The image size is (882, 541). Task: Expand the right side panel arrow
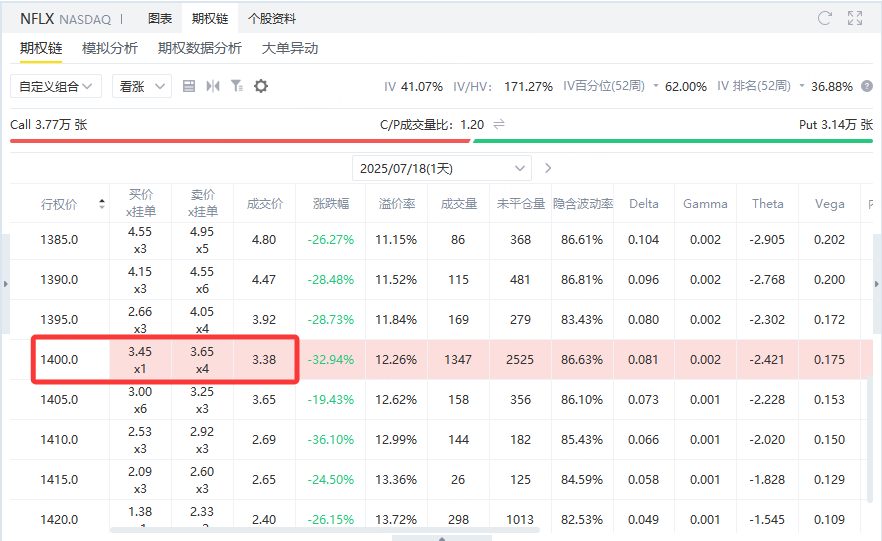[x=876, y=284]
